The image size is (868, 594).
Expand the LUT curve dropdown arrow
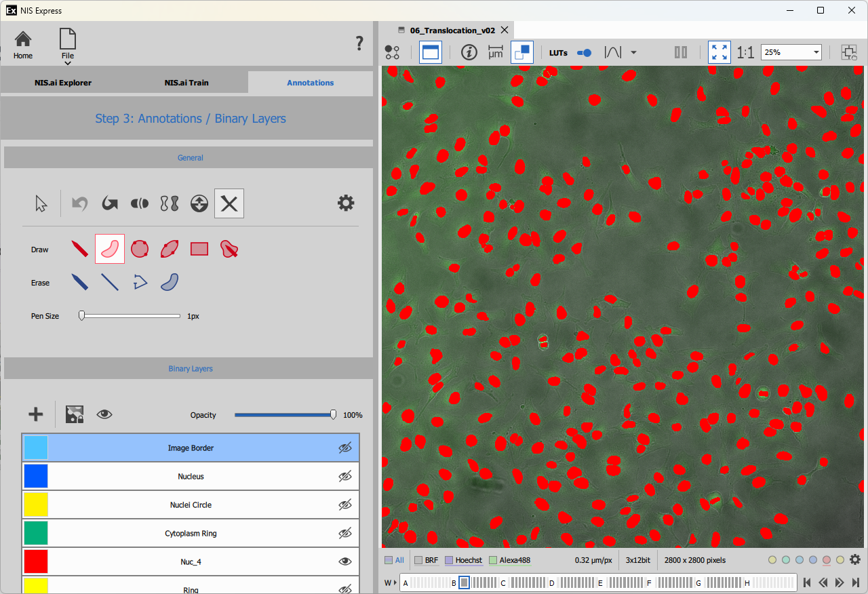[x=633, y=52]
